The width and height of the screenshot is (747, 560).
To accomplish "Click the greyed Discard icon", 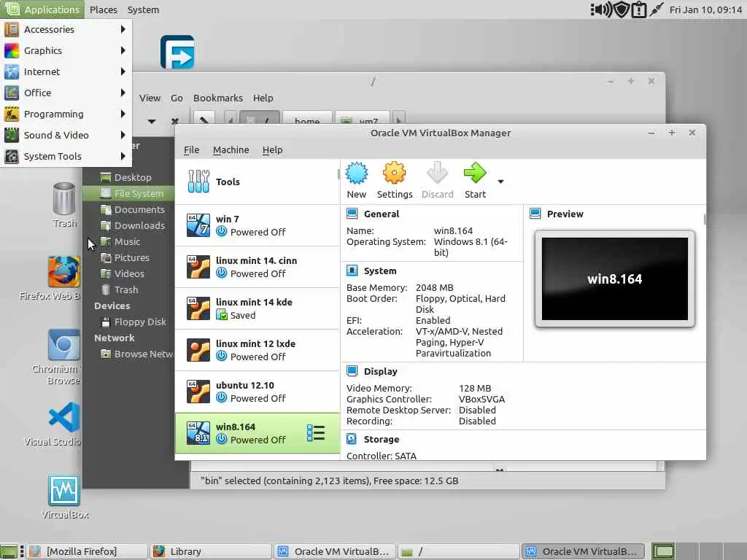I will pyautogui.click(x=438, y=173).
